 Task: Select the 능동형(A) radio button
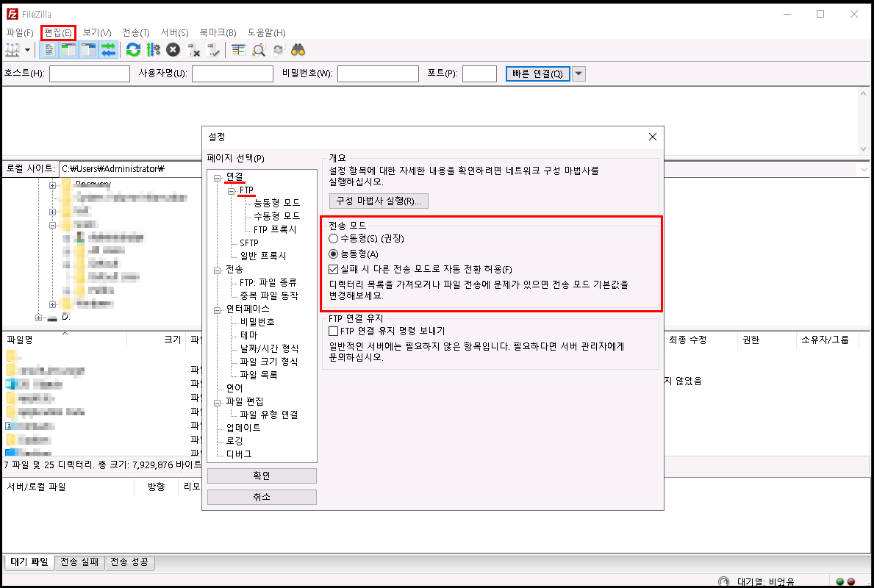click(x=333, y=254)
